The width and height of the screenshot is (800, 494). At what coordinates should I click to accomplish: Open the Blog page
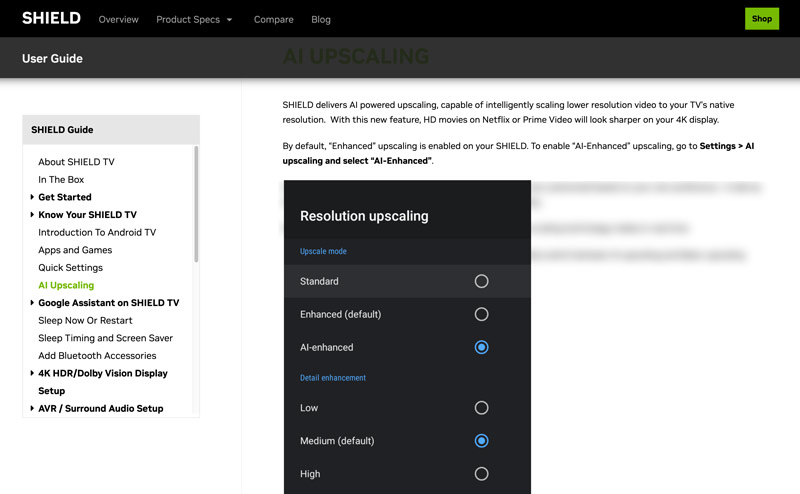pyautogui.click(x=321, y=19)
